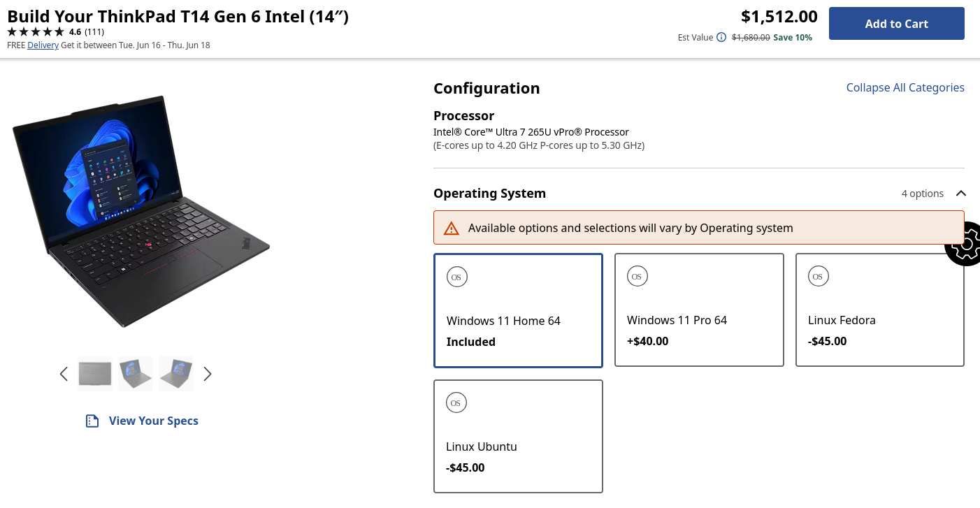Click the 4 options label
Screen dimensions: 980x508
pyautogui.click(x=923, y=194)
